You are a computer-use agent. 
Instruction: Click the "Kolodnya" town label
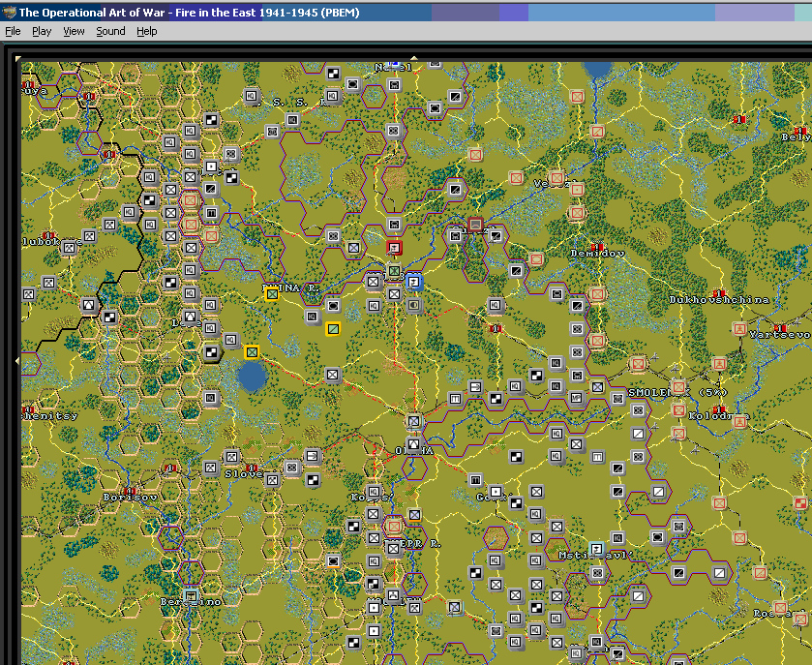tap(719, 416)
